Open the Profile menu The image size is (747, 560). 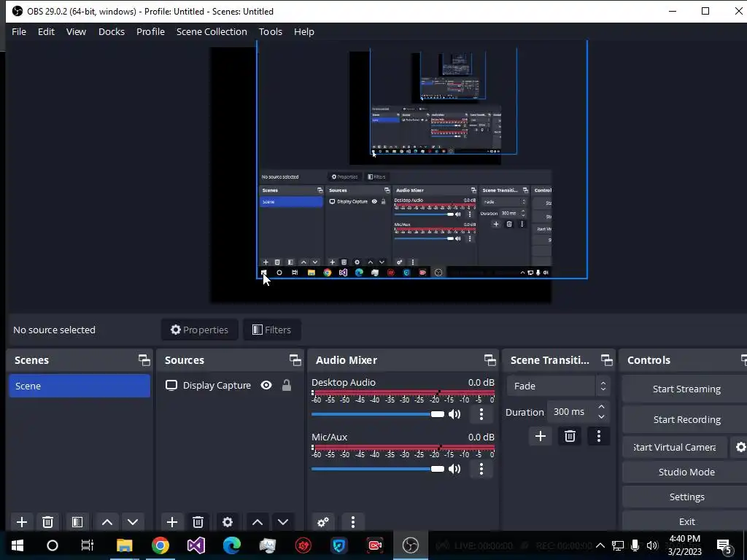pos(150,31)
